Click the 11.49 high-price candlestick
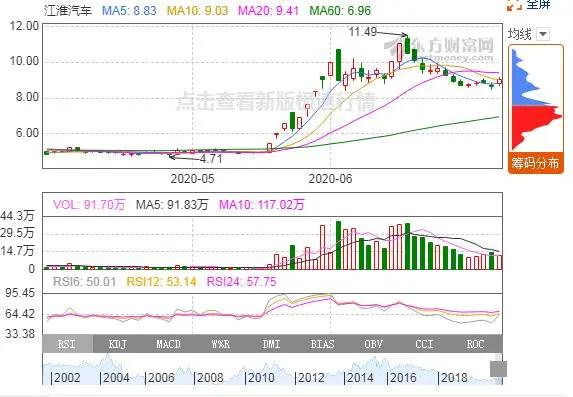This screenshot has height=397, width=573. click(407, 45)
